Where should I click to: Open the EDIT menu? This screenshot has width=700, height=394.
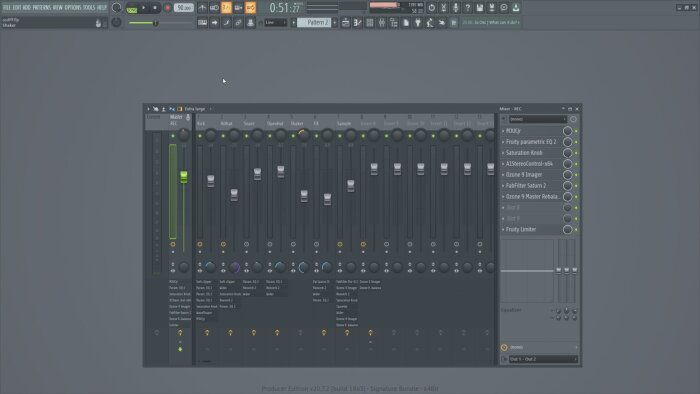click(17, 8)
